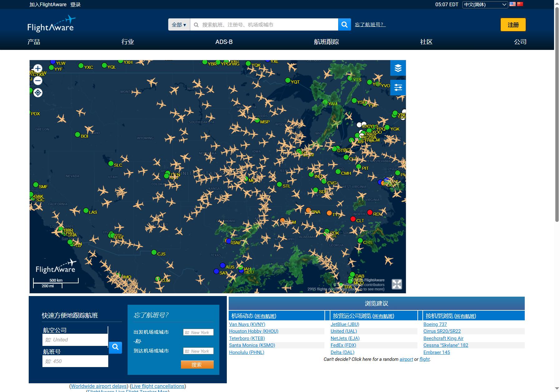Screen dimensions: 560x392
Task: Open the 全部 search category dropdown
Action: 179,25
